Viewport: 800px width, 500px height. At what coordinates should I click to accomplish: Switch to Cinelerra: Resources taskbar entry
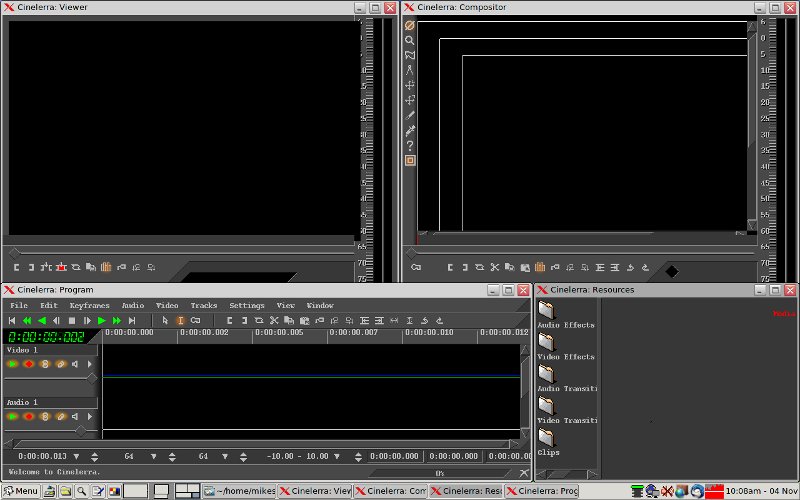pyautogui.click(x=466, y=491)
